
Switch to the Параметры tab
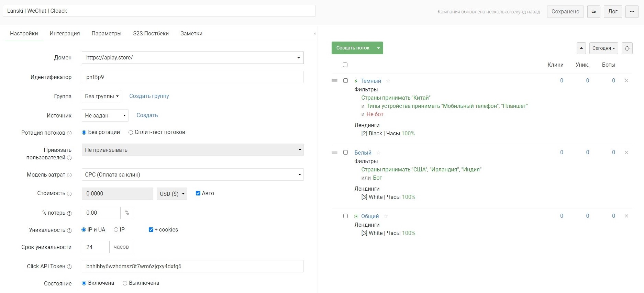tap(107, 34)
